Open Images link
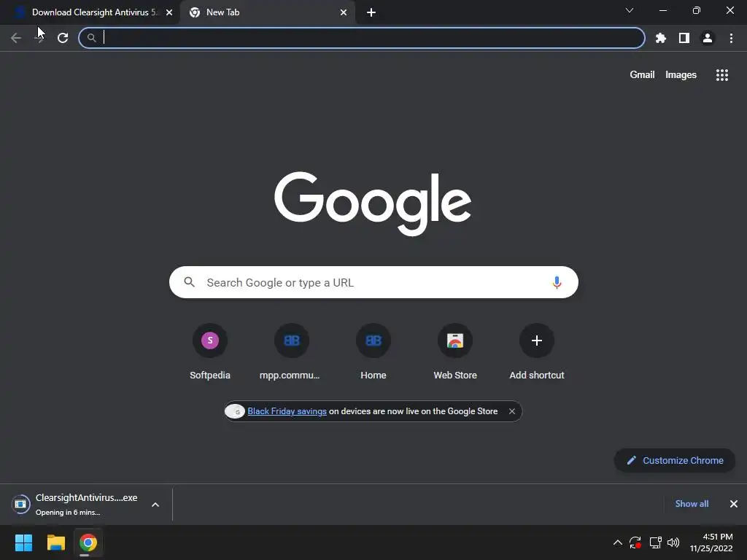 681,75
